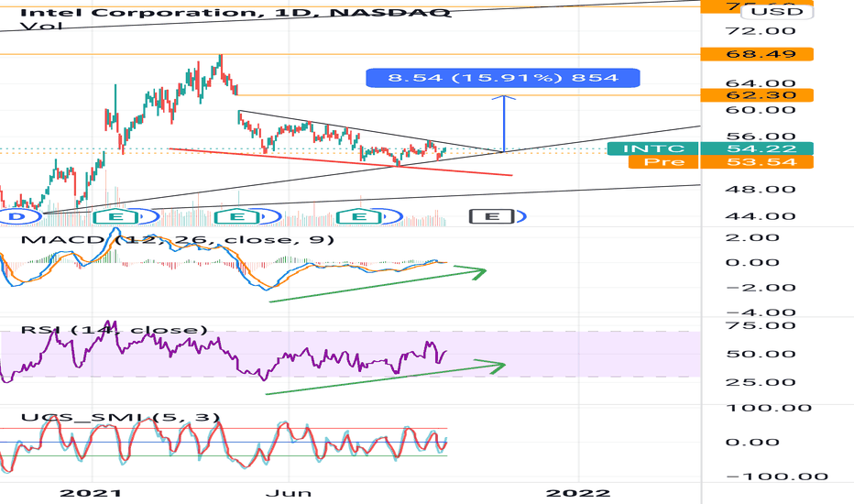Screen dimensions: 854x504
Task: Click the RSI 50.00 scale value
Action: pos(761,354)
